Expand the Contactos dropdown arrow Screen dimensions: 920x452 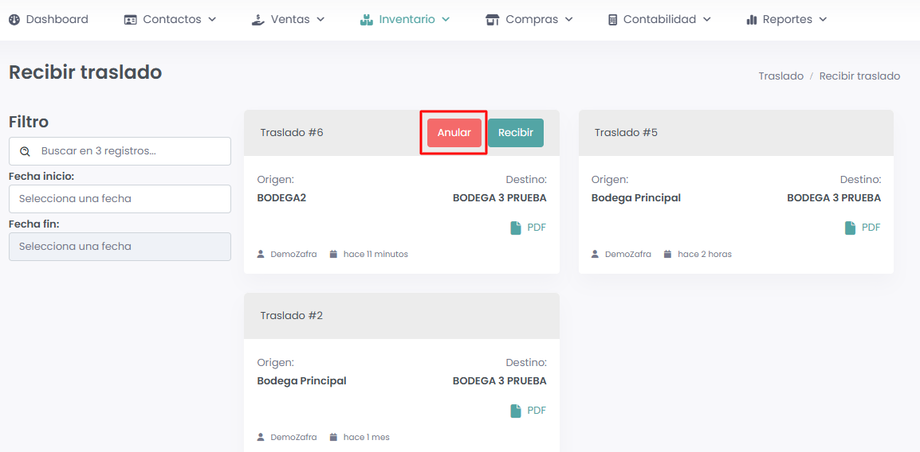point(212,20)
